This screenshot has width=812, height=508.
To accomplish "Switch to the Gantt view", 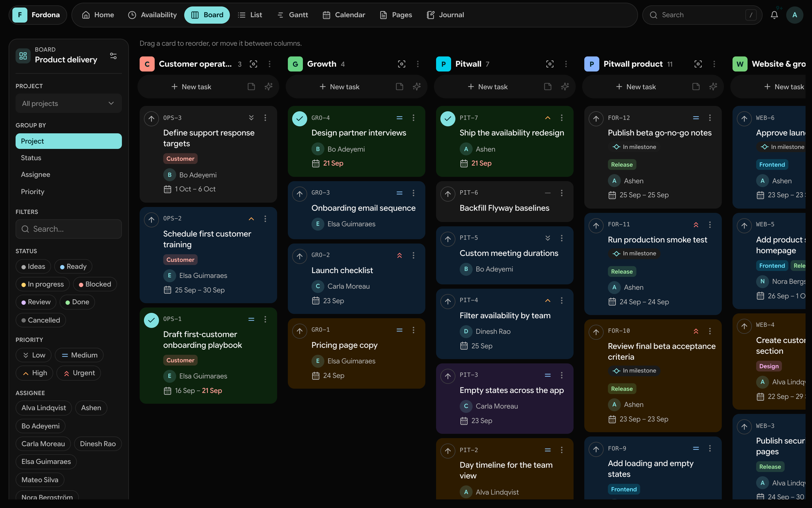I will click(x=293, y=15).
